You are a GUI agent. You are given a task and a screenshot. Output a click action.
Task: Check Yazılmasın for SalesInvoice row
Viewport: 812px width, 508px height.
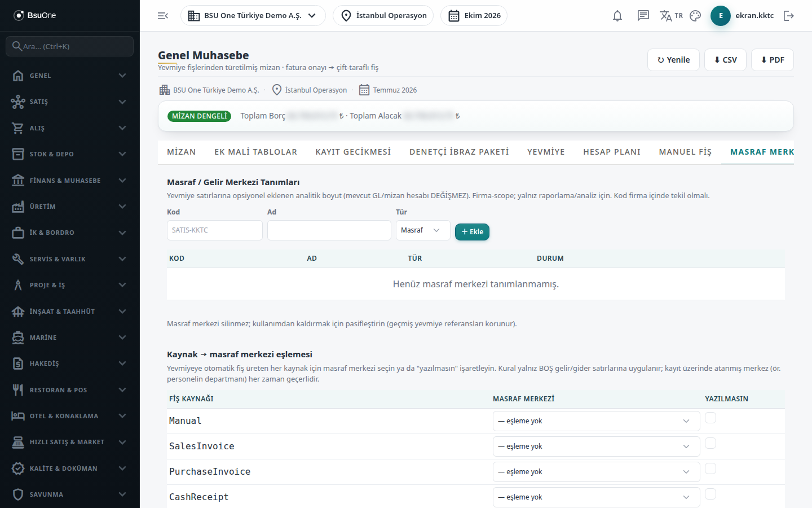(x=710, y=443)
